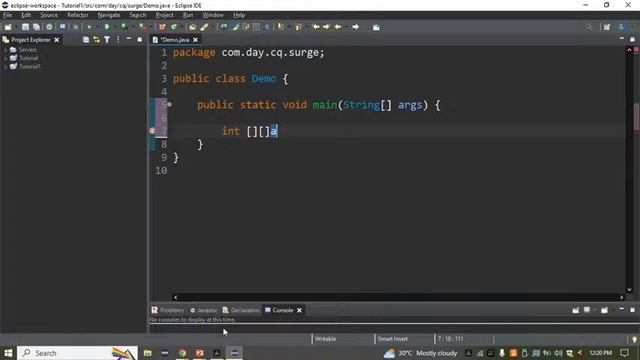Open Project Explorer filter icon
The height and width of the screenshot is (360, 640).
pos(107,40)
